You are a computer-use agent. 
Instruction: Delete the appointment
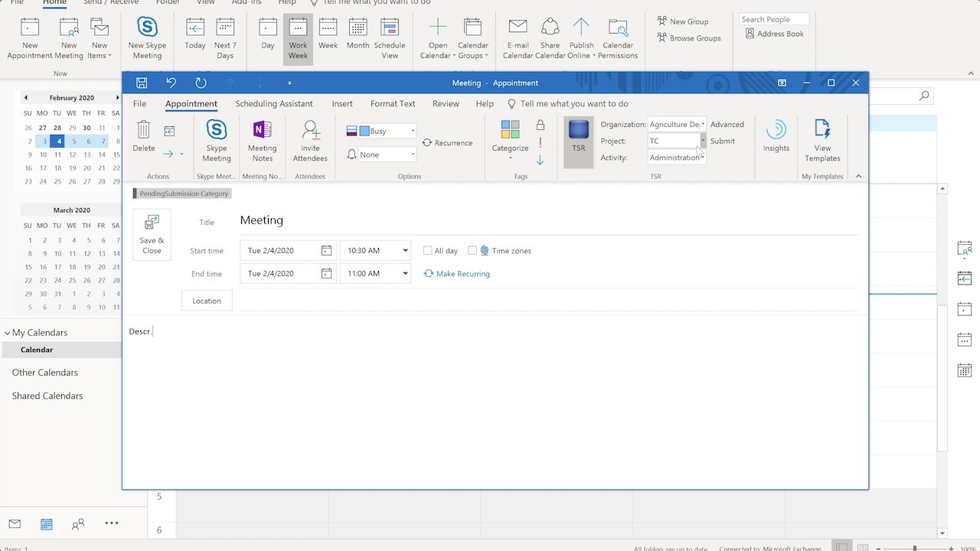144,137
